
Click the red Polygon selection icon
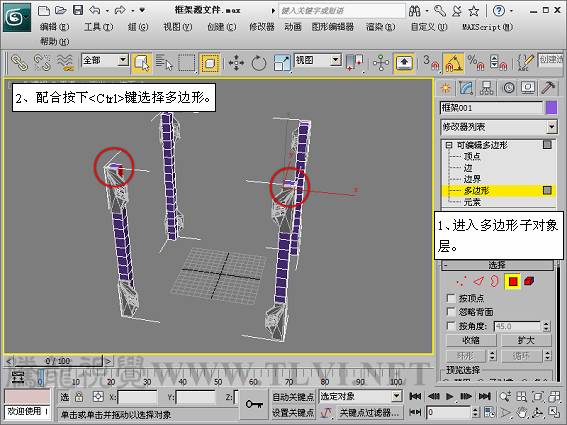512,281
